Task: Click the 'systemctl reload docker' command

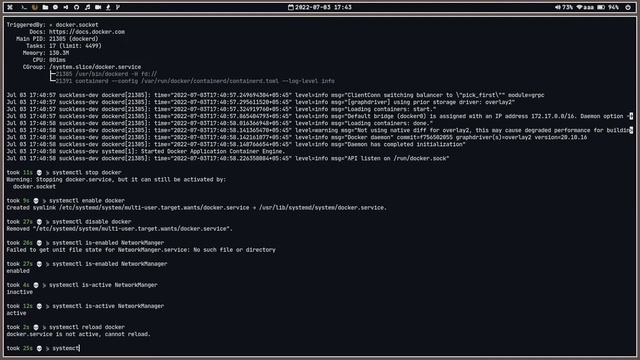Action: click(87, 327)
